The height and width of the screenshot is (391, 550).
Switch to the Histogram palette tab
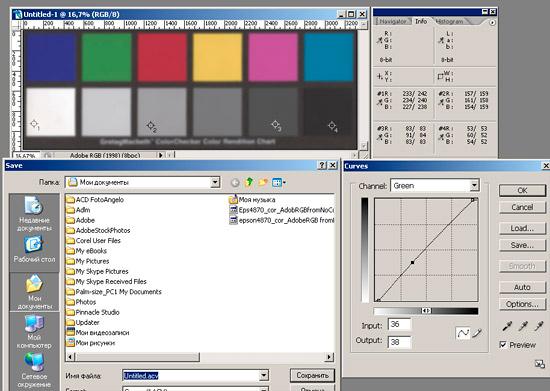pyautogui.click(x=450, y=21)
